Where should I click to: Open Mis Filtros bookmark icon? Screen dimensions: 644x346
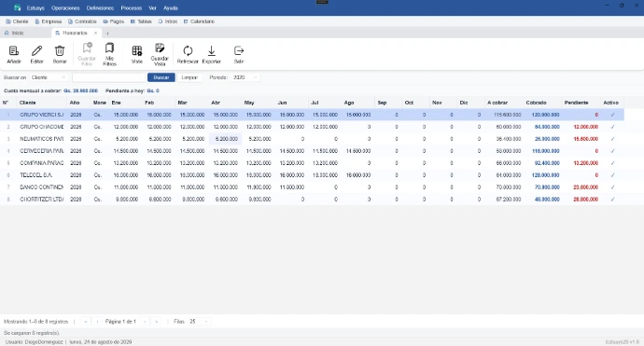pos(109,48)
